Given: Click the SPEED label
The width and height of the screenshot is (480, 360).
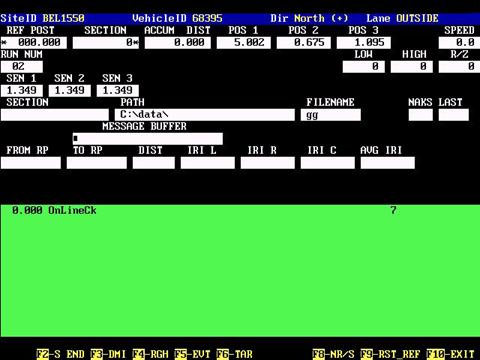Looking at the screenshot, I should point(459,30).
